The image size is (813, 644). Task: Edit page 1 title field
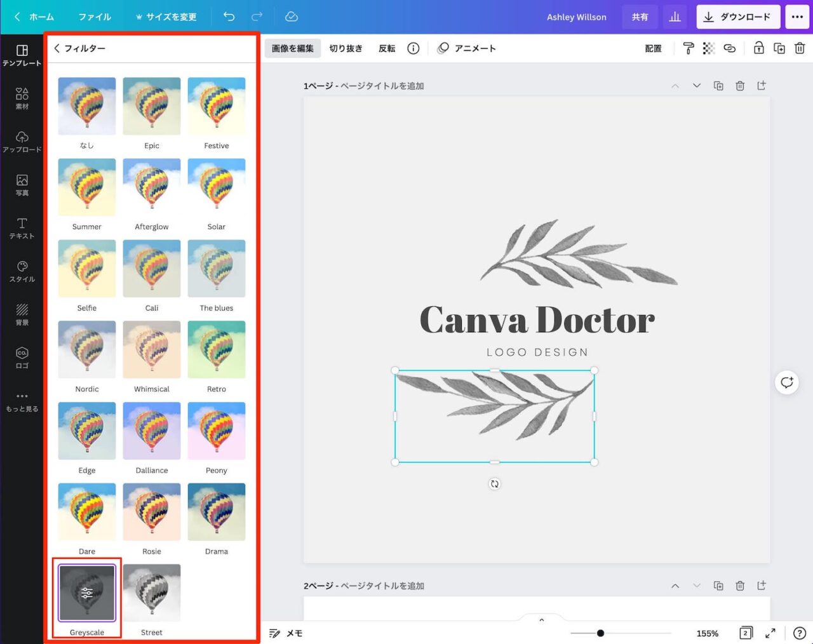382,86
